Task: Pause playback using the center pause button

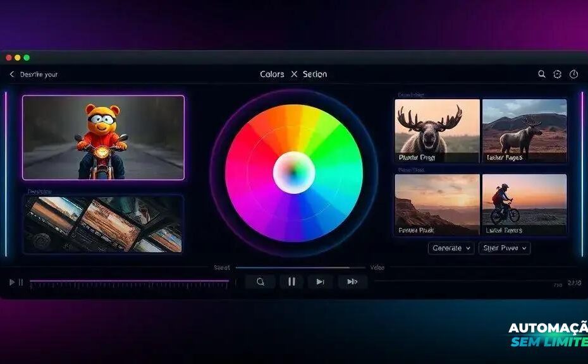Action: pos(291,282)
